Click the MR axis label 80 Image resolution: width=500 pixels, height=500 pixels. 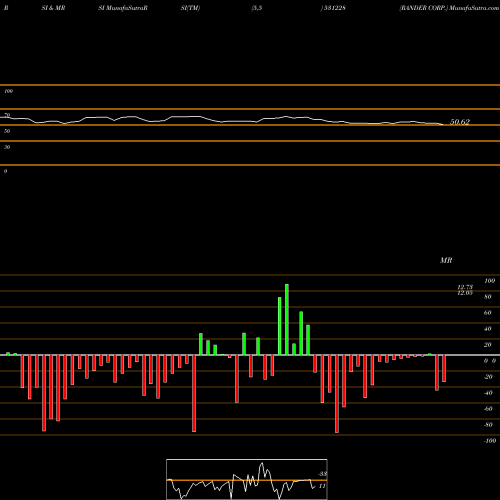pyautogui.click(x=488, y=297)
